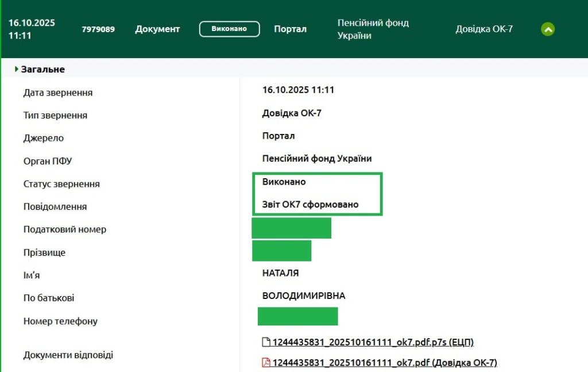Screen dimensions: 588x372
Task: Select the first name value НАТАЛЯ
Action: pyautogui.click(x=280, y=273)
